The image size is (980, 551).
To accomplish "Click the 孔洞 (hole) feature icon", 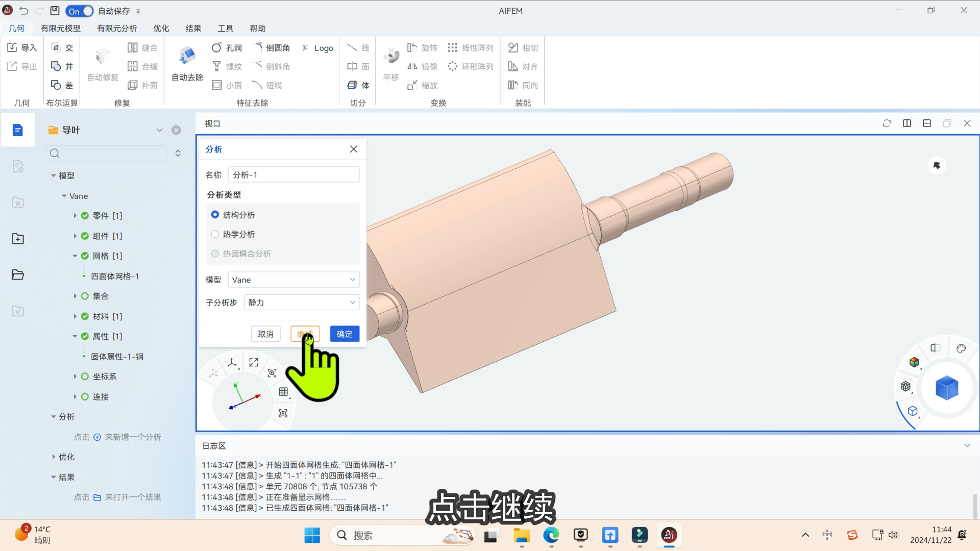I will pyautogui.click(x=216, y=47).
